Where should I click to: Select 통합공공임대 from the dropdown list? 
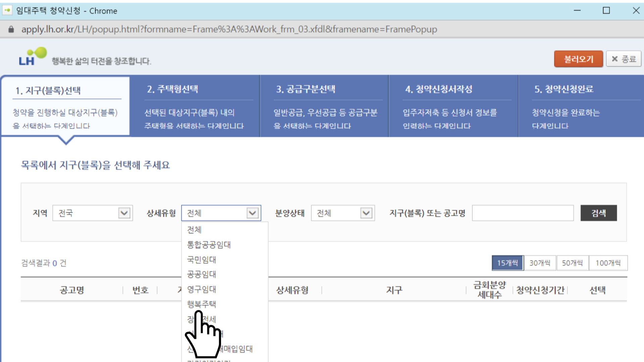tap(209, 245)
